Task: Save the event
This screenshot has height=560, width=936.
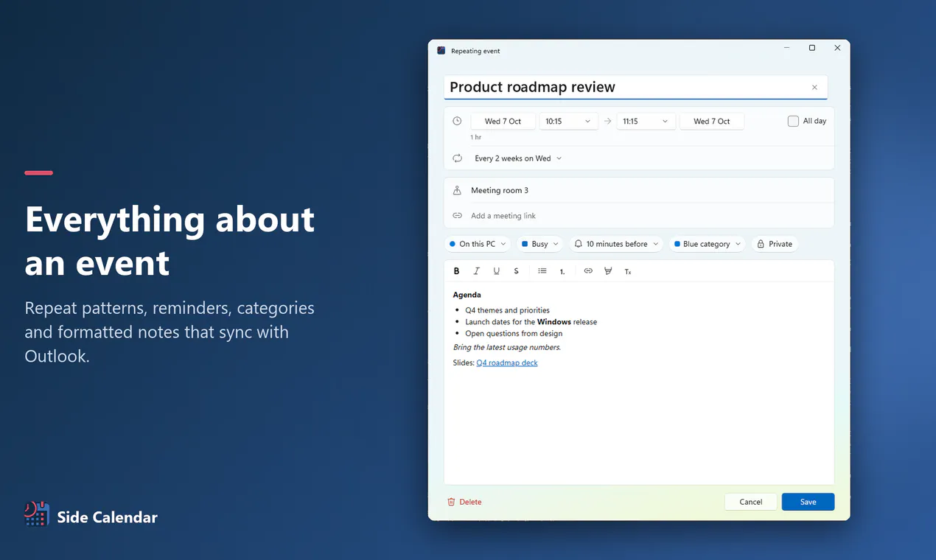Action: point(808,502)
